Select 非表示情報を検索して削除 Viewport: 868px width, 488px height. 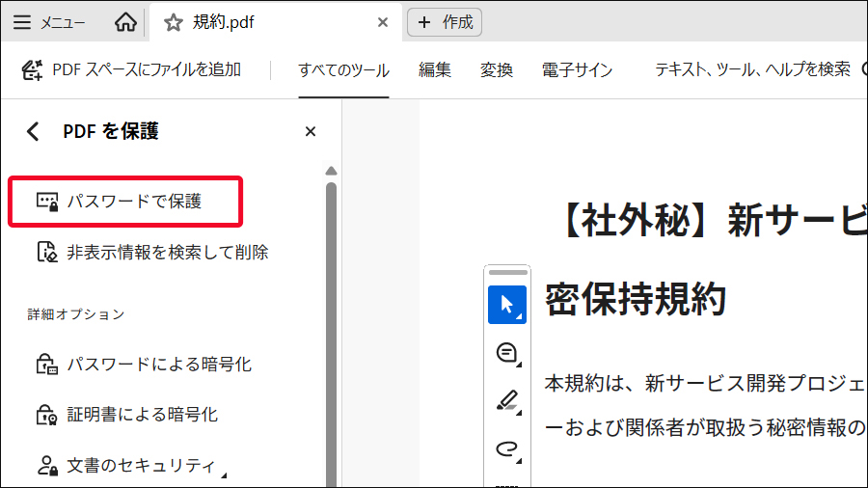click(x=152, y=253)
